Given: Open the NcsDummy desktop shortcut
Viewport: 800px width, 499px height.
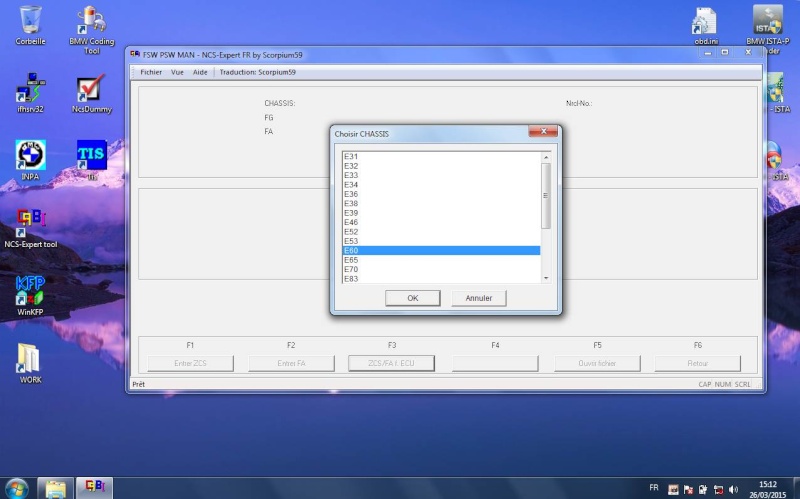Looking at the screenshot, I should pyautogui.click(x=91, y=92).
